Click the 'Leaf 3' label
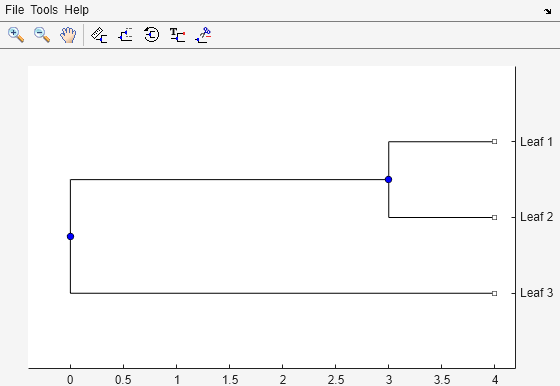 (536, 293)
